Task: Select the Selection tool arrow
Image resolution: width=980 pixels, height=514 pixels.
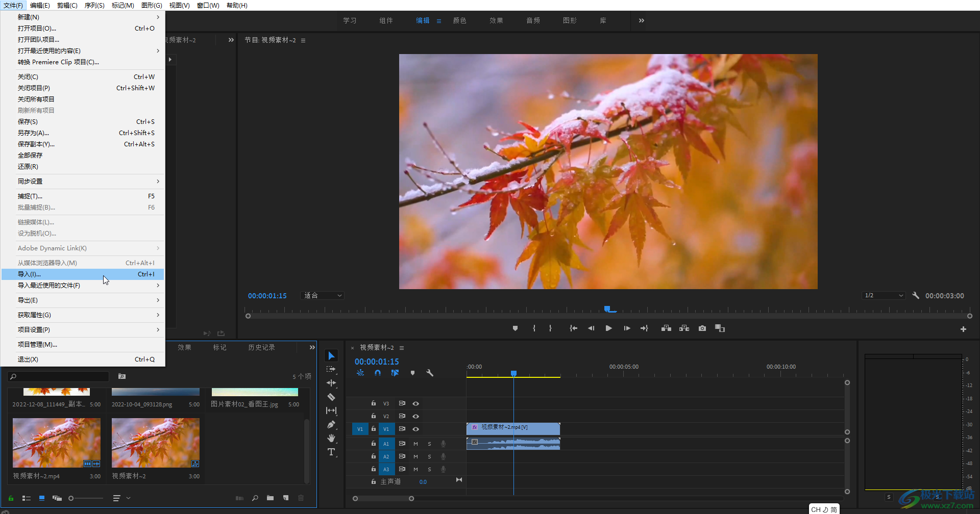Action: 331,355
